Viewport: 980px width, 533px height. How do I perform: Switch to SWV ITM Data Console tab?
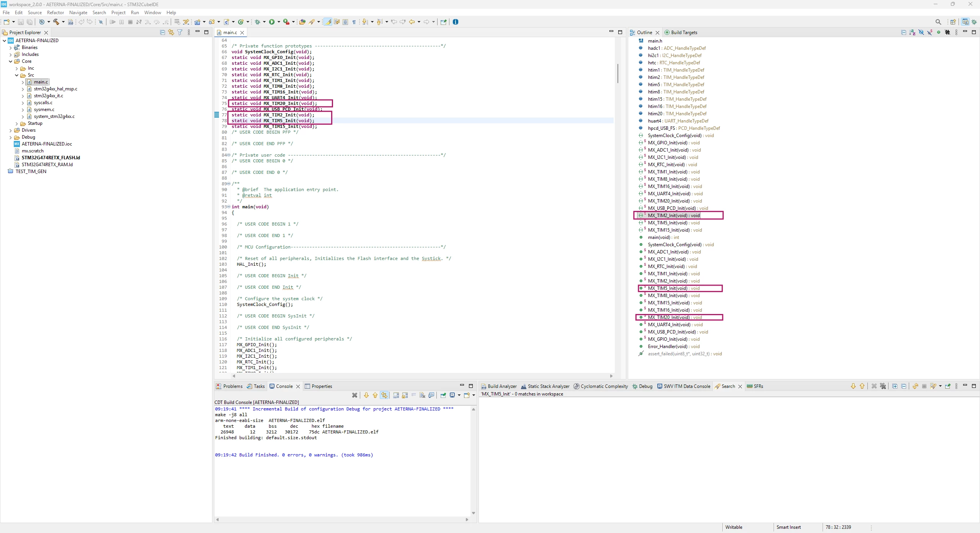684,386
